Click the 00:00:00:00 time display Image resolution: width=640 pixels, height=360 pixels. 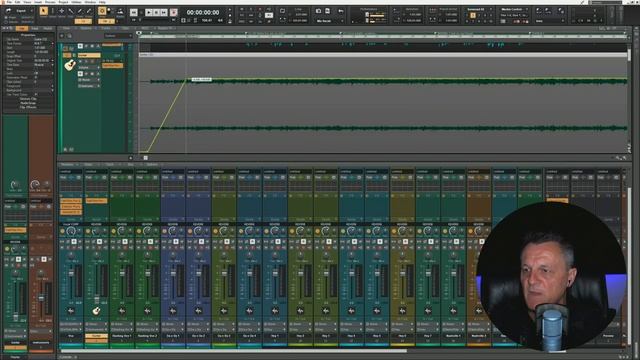click(x=203, y=13)
